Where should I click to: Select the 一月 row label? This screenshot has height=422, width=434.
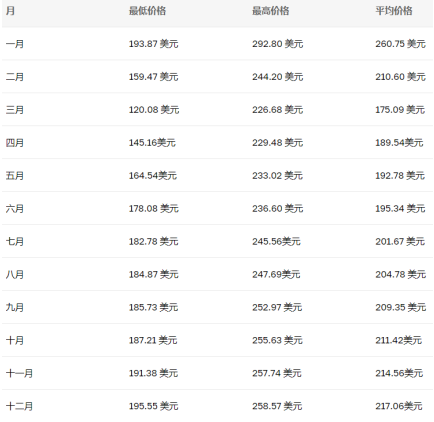15,44
